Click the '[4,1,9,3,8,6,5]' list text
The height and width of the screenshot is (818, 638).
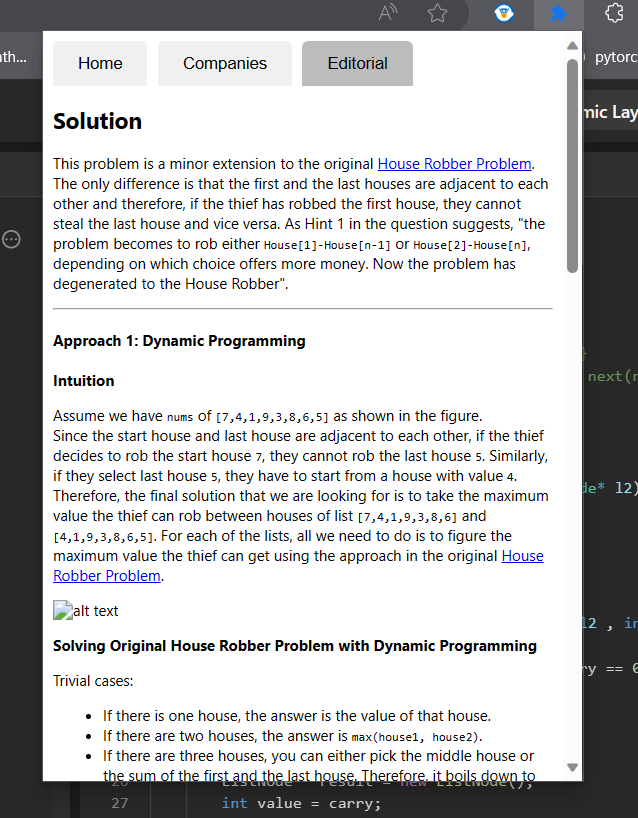click(x=103, y=537)
